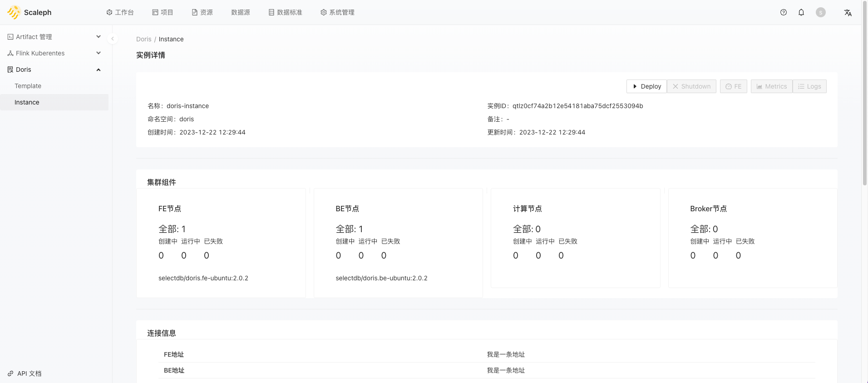Open the 资源 menu

(x=202, y=12)
